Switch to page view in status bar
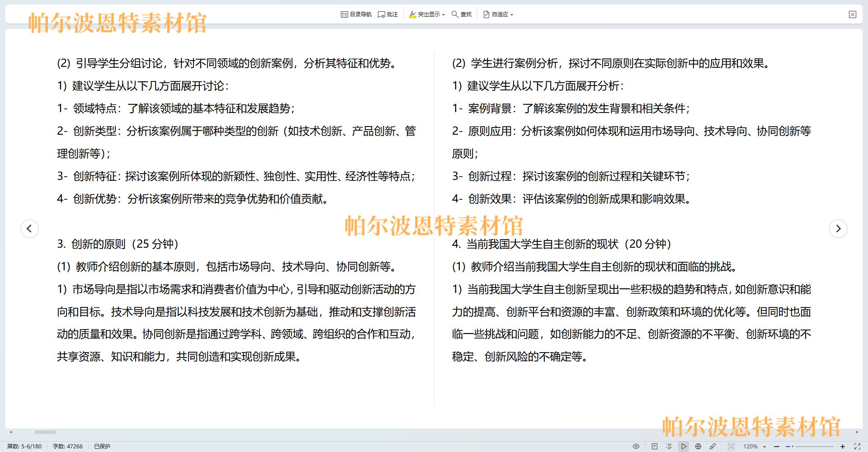The width and height of the screenshot is (868, 452). (x=655, y=446)
